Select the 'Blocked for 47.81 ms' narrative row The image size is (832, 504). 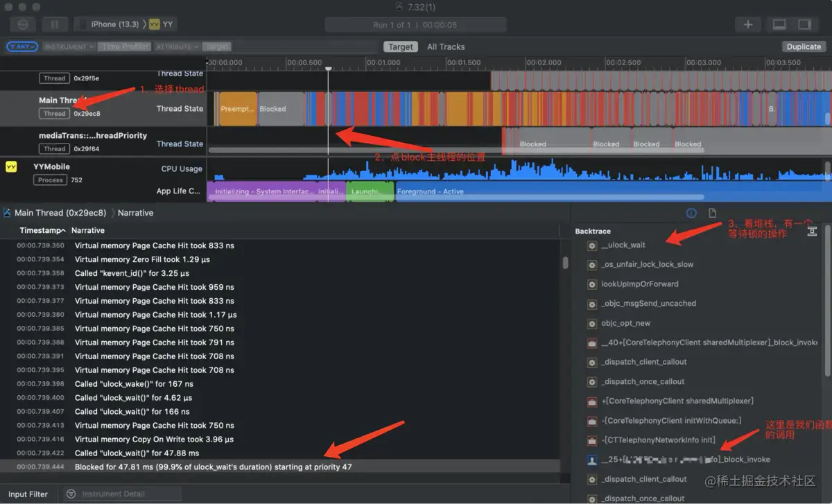[x=279, y=467]
